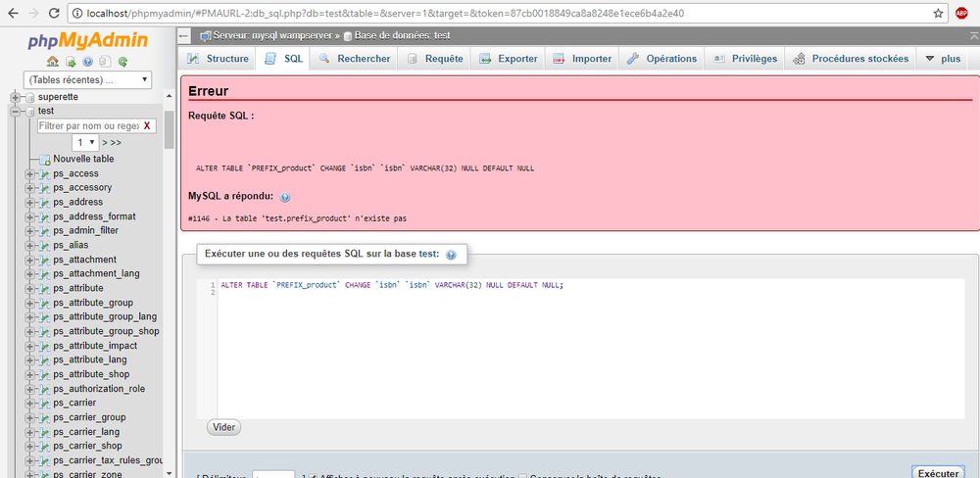Open the blue help icon in the sidebar
This screenshot has height=478, width=980.
(x=87, y=62)
